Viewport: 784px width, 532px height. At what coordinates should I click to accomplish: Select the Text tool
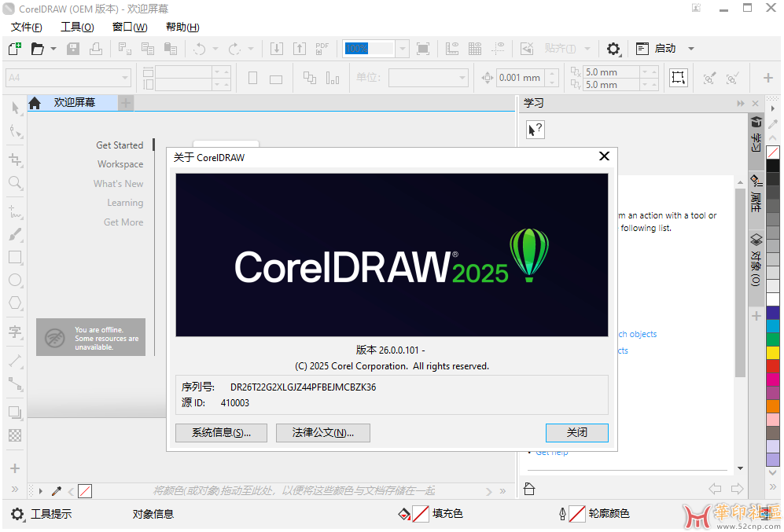coord(15,332)
